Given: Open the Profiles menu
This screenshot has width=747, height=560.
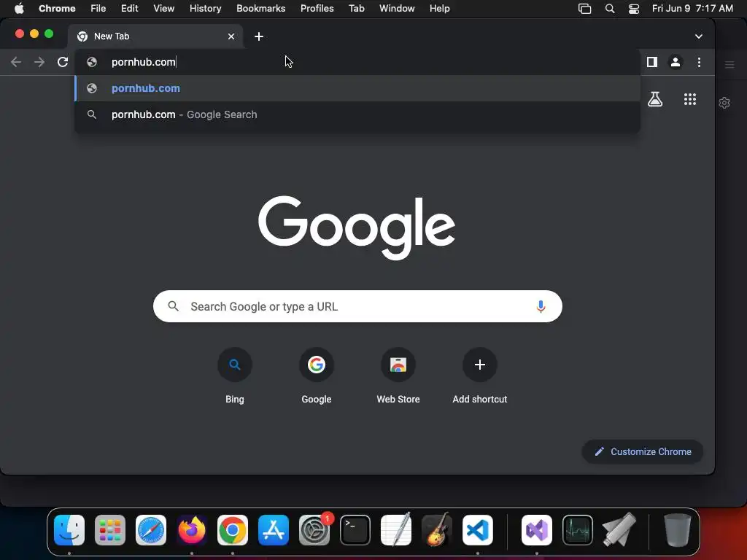Looking at the screenshot, I should [x=317, y=9].
